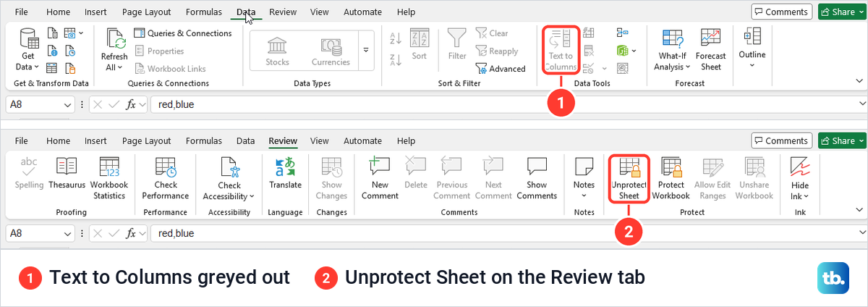Click Remove Duplicates icon in Data Tools

pos(588,51)
